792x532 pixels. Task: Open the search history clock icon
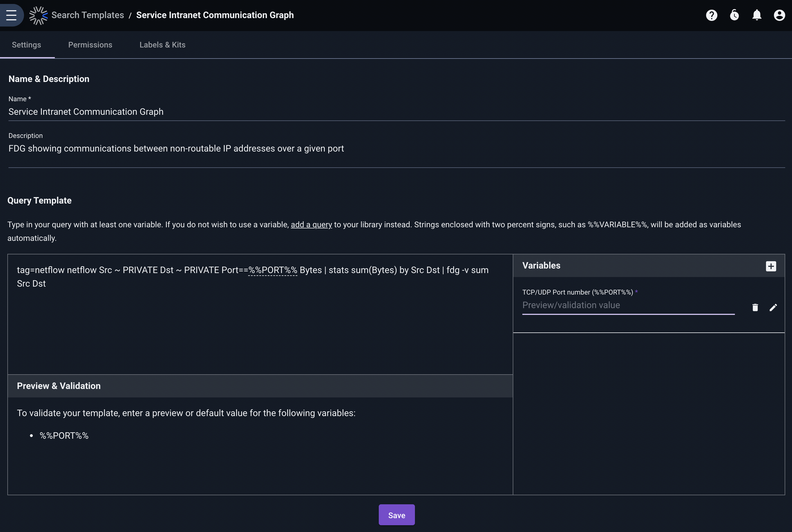pyautogui.click(x=734, y=15)
